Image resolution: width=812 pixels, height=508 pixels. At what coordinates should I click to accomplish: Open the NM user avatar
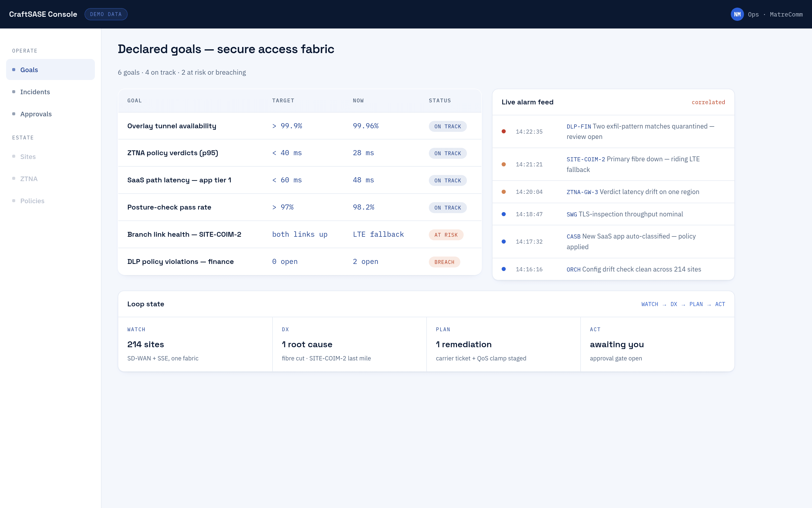click(x=737, y=14)
